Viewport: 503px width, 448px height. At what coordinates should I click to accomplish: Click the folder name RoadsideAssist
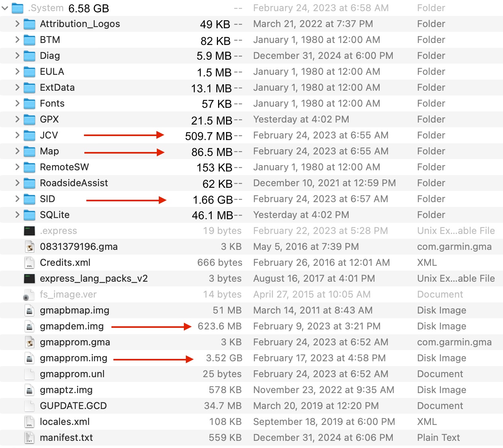click(74, 183)
